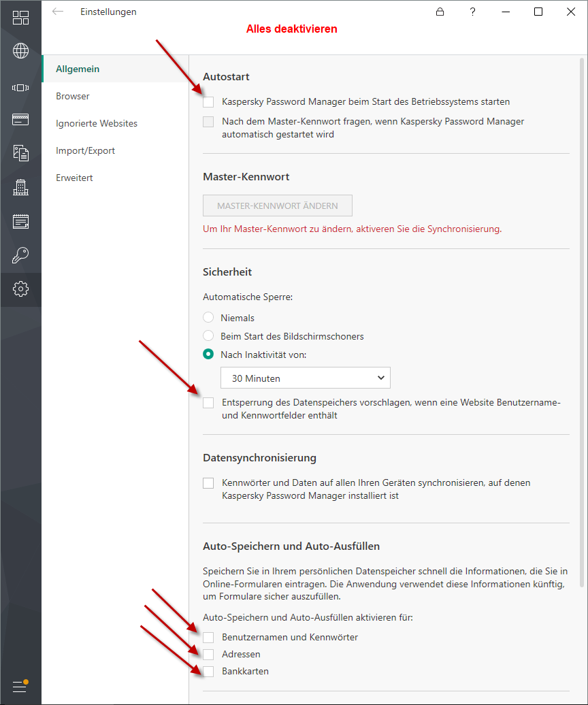The height and width of the screenshot is (705, 588).
Task: Click the Master-Kennwort section heading
Action: 246,177
